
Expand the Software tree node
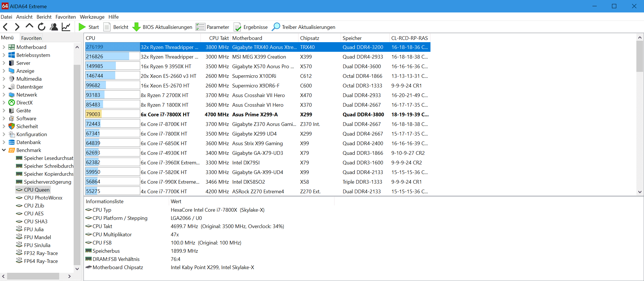4,118
